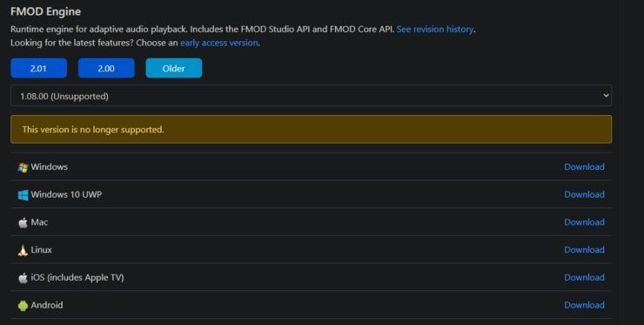Image resolution: width=644 pixels, height=325 pixels.
Task: Click the unsupported version warning banner
Action: click(x=311, y=129)
